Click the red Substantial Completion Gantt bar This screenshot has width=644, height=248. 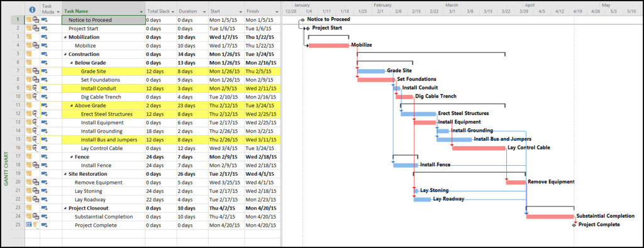pos(550,217)
